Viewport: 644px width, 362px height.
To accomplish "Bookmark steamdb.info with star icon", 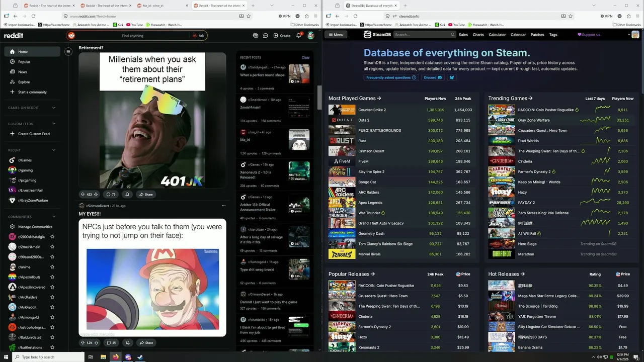I will 571,16.
